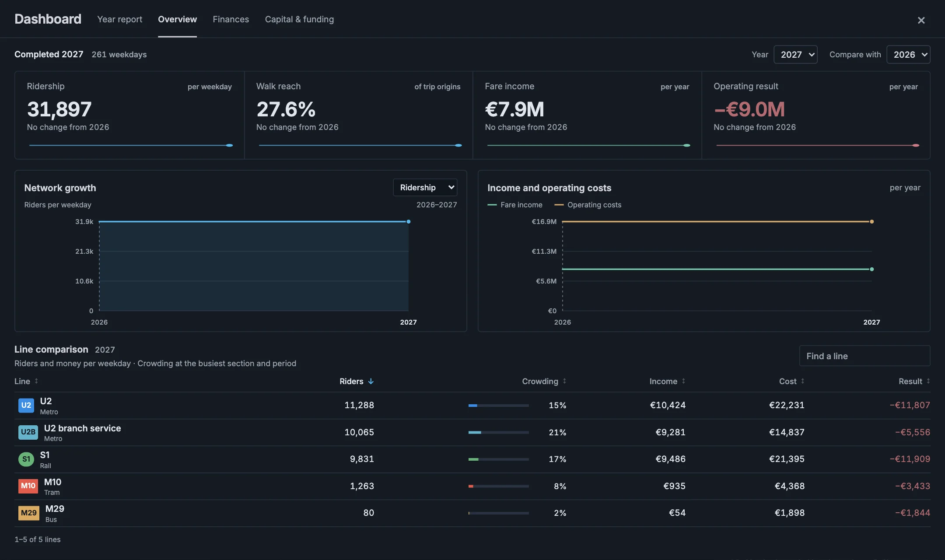Select the Overview tab
Image resolution: width=945 pixels, height=560 pixels.
177,19
